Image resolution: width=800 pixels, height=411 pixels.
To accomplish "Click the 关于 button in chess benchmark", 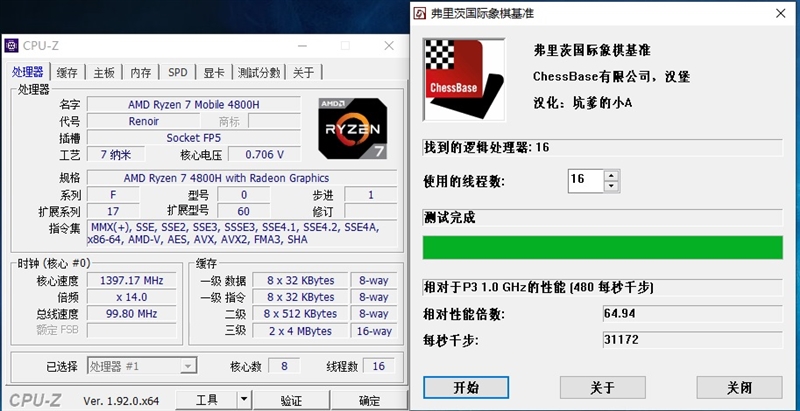I will 603,388.
